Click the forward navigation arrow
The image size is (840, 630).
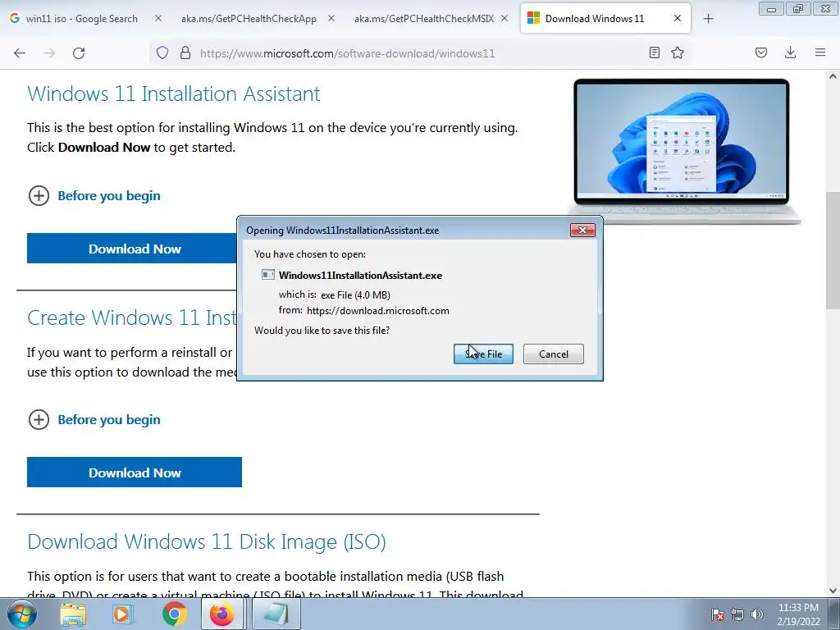click(x=49, y=52)
